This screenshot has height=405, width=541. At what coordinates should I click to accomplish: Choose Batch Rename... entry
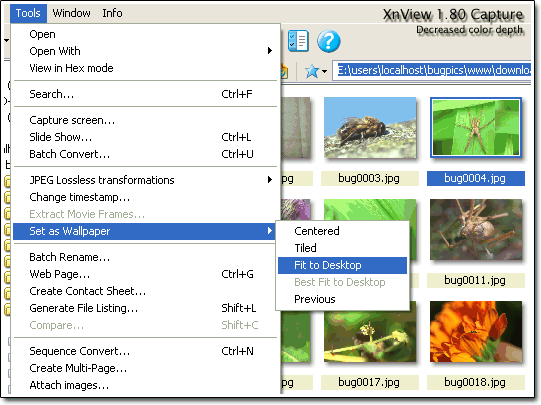(145, 257)
